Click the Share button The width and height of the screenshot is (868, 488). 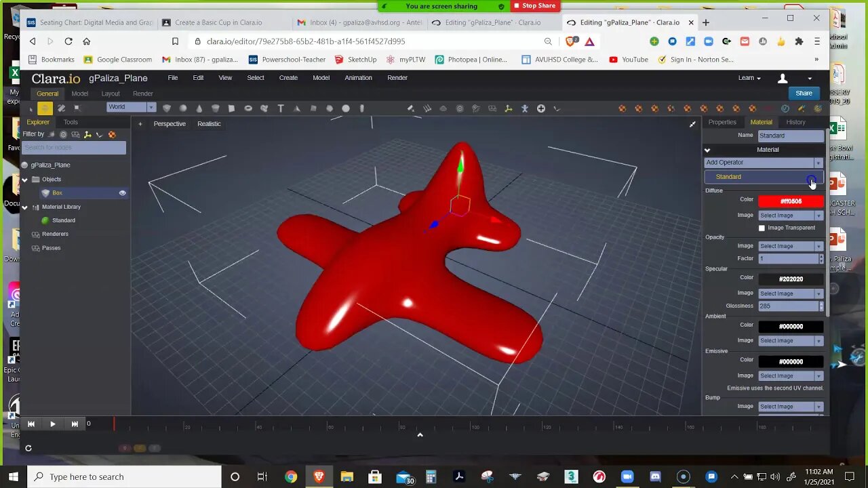pos(804,94)
